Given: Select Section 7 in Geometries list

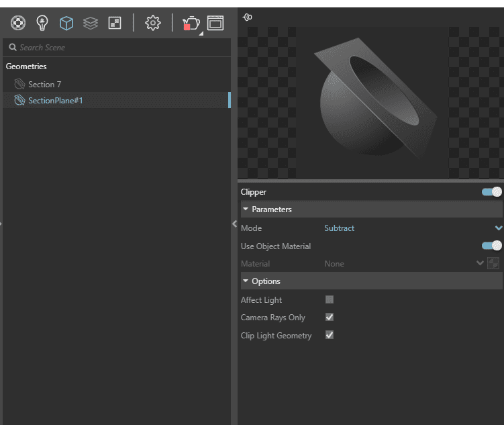Looking at the screenshot, I should (x=44, y=85).
